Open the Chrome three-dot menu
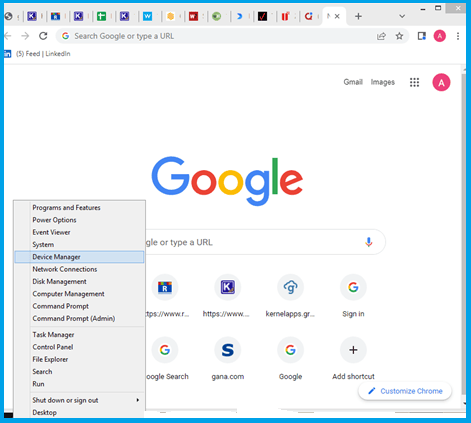The width and height of the screenshot is (471, 423). [458, 36]
